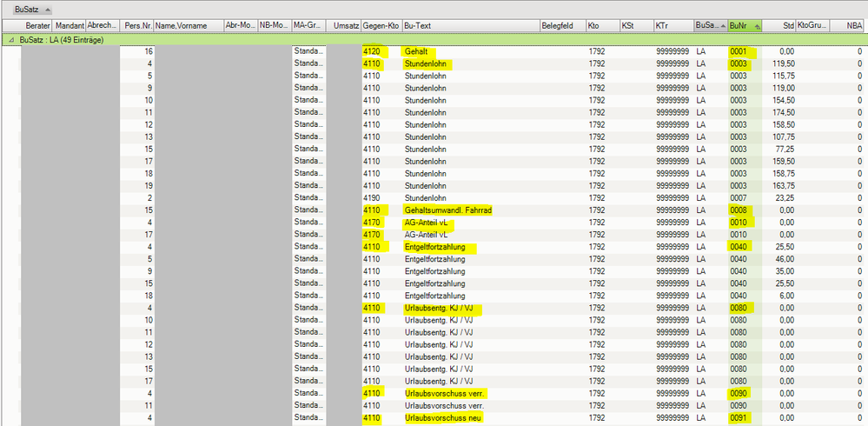Sort by Gegen-Kto column header

coord(381,25)
